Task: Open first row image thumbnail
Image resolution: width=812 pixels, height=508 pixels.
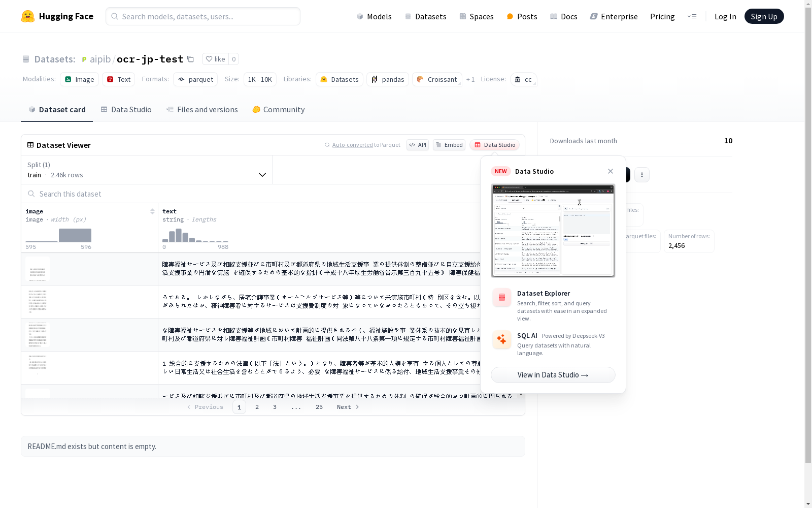Action: 37,269
